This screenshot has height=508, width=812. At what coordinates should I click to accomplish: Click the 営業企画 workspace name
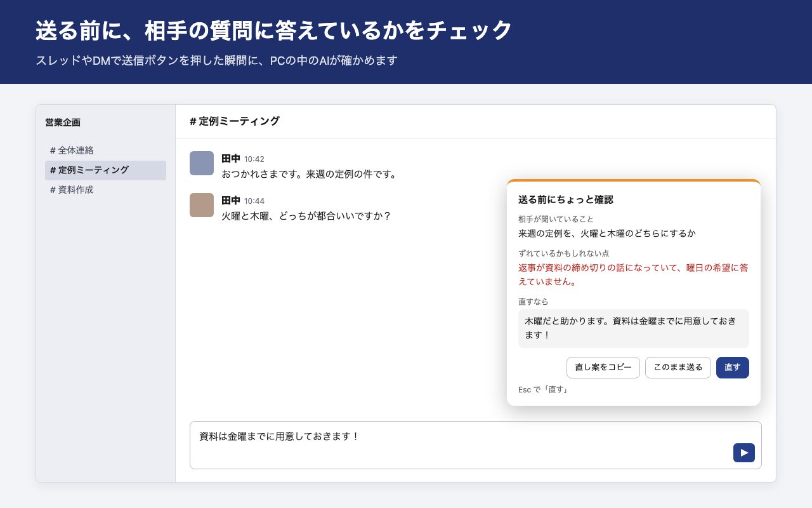pyautogui.click(x=63, y=123)
